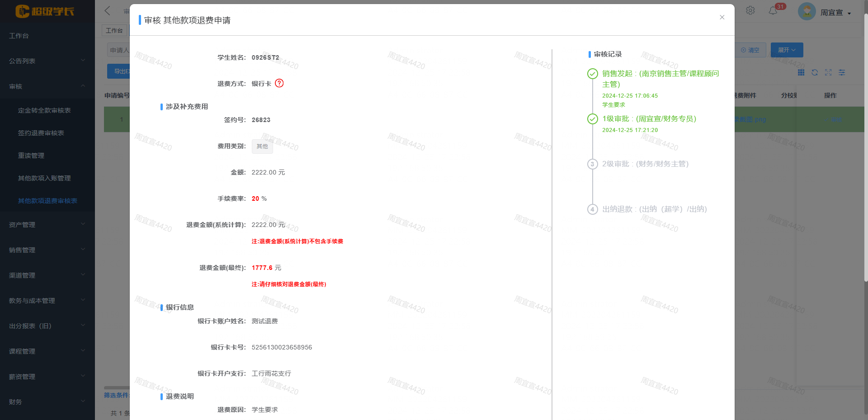
Task: Open the column settings sliders icon
Action: pyautogui.click(x=842, y=72)
